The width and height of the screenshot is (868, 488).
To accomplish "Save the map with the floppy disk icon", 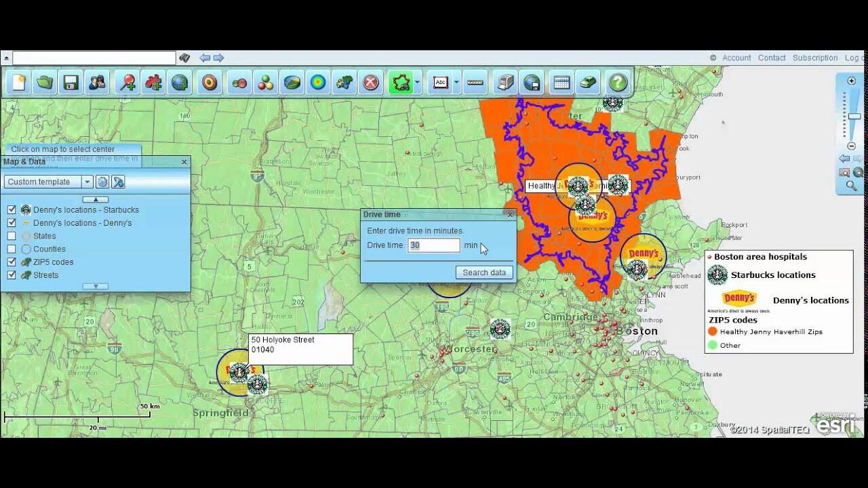I will pyautogui.click(x=71, y=83).
